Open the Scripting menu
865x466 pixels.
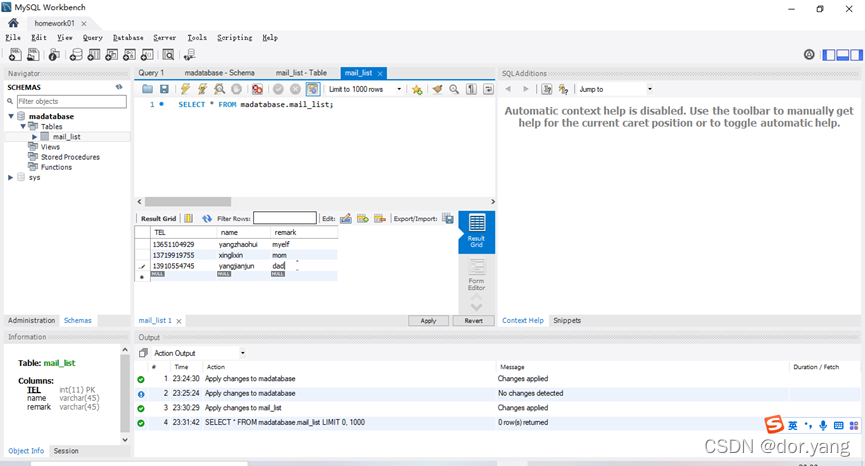[234, 38]
